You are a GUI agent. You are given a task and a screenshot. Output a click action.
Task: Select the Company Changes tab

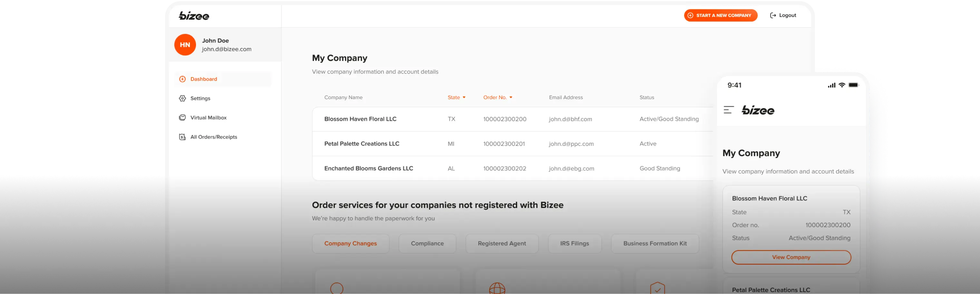click(350, 244)
